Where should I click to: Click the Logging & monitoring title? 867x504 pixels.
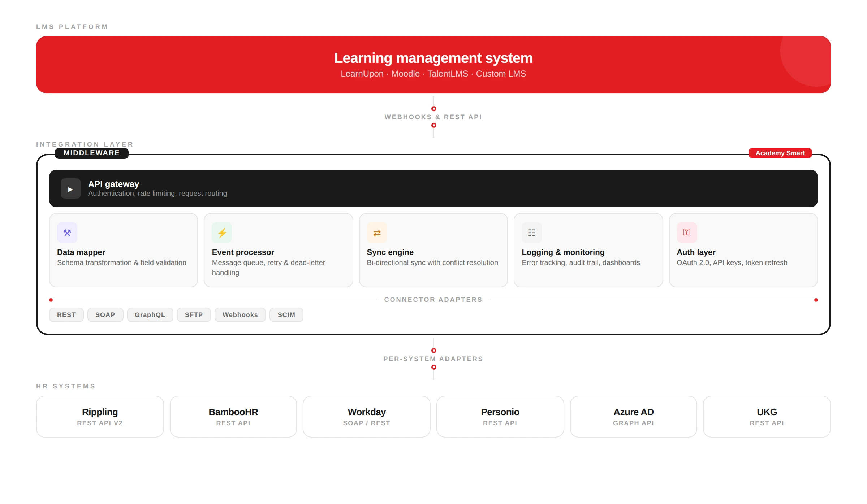coord(563,252)
